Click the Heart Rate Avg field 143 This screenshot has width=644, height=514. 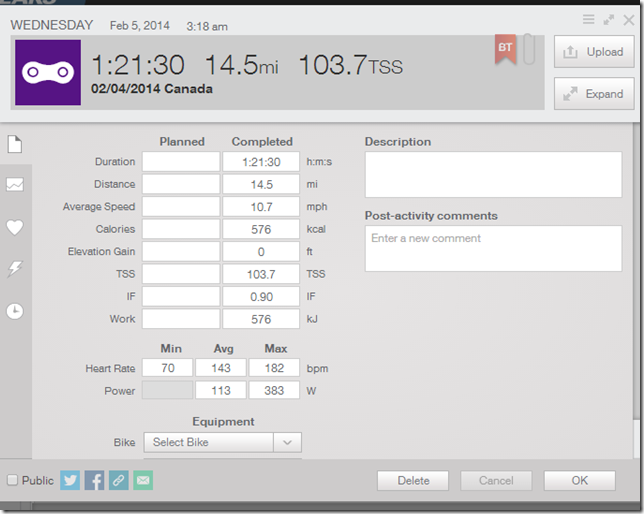click(221, 368)
